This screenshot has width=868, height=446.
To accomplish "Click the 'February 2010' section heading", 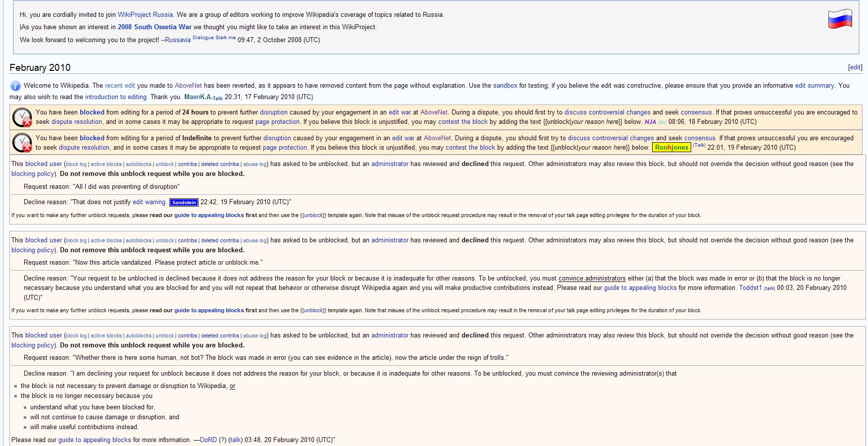I will (40, 68).
